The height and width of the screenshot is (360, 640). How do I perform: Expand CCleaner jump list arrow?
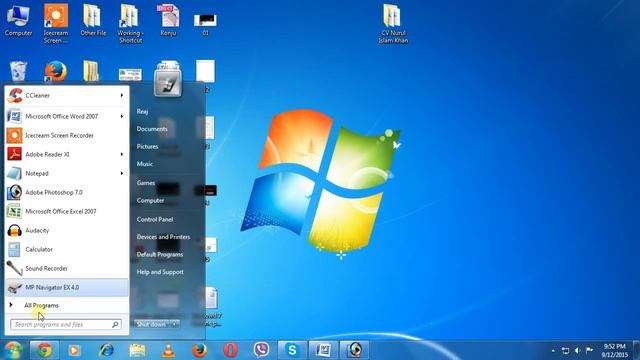pos(122,95)
